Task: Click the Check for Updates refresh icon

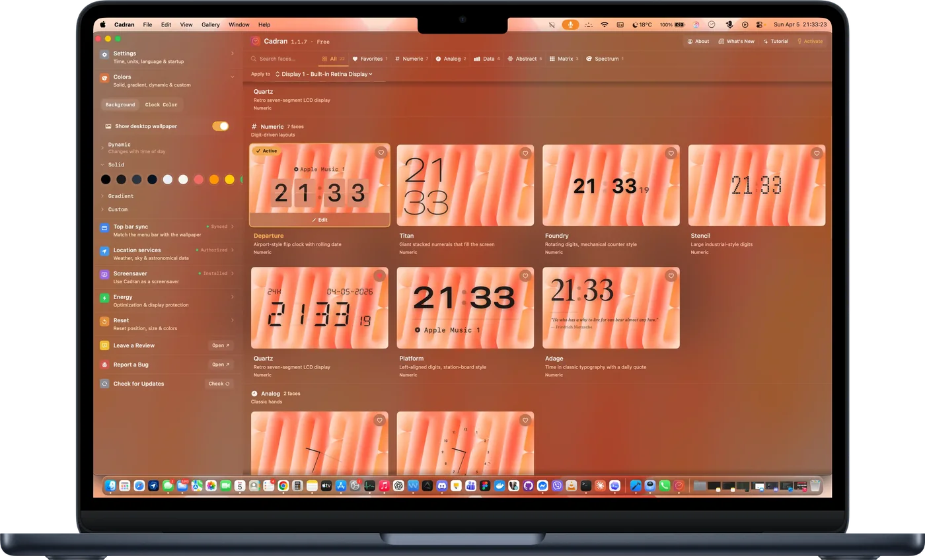Action: (x=104, y=384)
